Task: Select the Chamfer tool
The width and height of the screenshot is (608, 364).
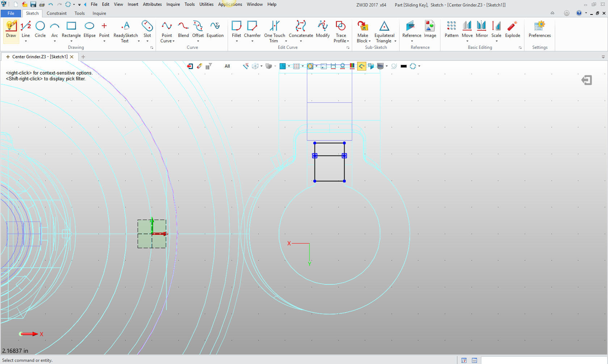Action: [x=252, y=29]
